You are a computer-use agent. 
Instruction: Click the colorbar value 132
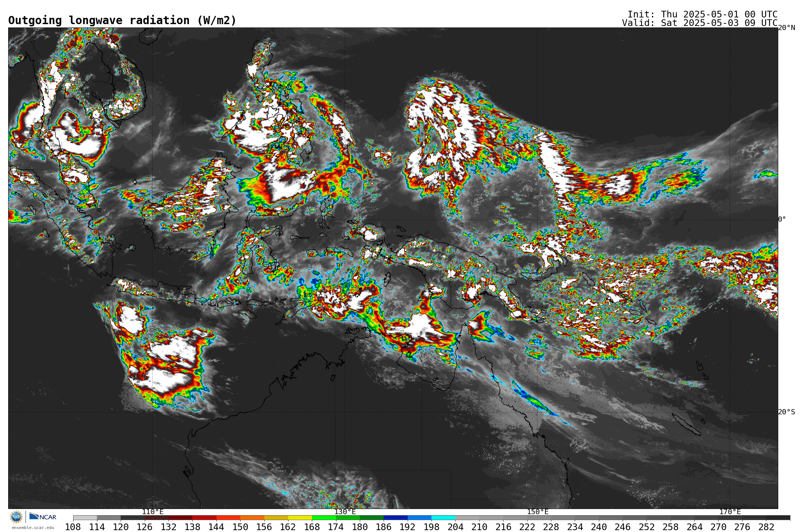point(169,527)
